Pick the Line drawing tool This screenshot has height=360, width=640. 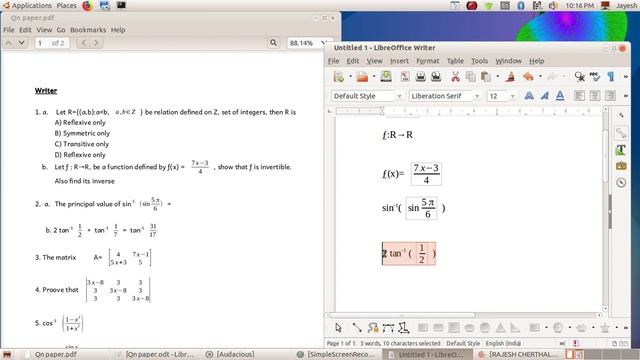pos(357,328)
